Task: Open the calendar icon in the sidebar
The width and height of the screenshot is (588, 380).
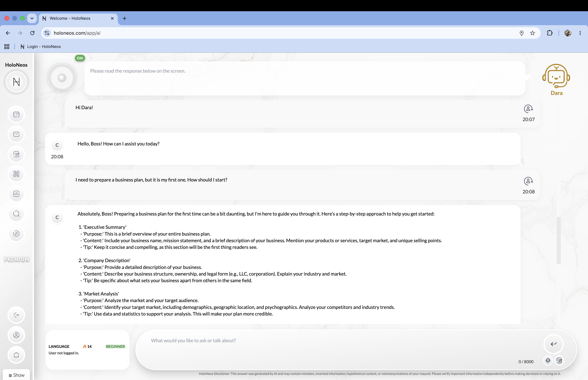Action: click(x=16, y=114)
